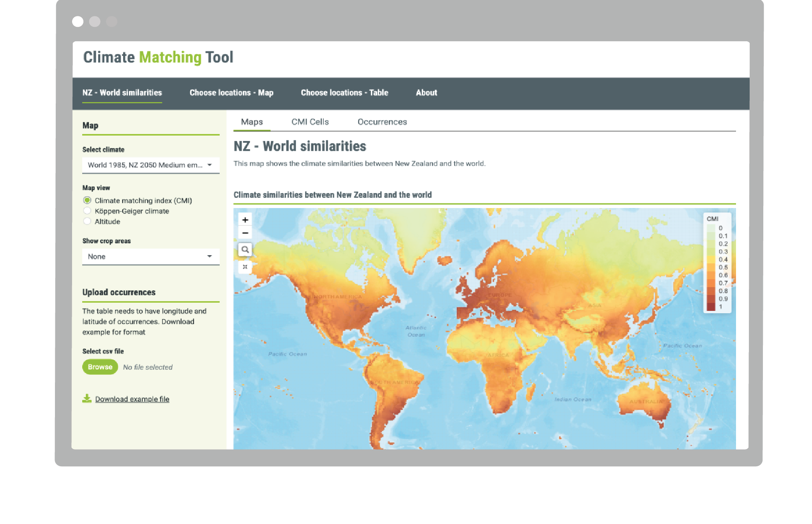Screen dimensions: 812x524
Task: Click the fullscreen map toggle icon
Action: pyautogui.click(x=245, y=267)
